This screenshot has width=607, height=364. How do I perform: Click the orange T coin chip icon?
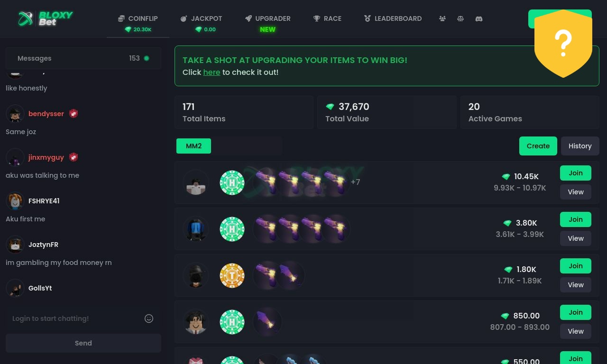point(232,276)
